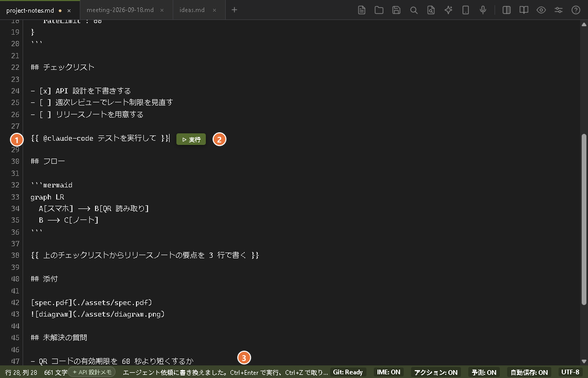Click the @claude-code テストを実行して prompt line
The width and height of the screenshot is (588, 378).
[x=100, y=138]
